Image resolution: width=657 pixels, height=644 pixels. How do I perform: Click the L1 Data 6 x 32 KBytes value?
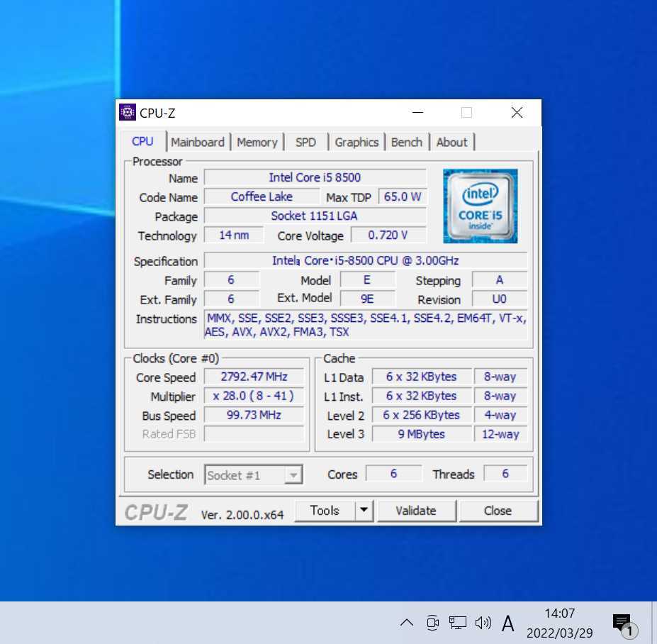[x=422, y=377]
